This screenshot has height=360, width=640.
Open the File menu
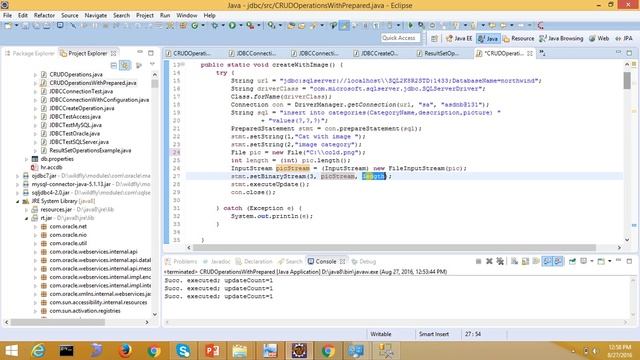[7, 15]
